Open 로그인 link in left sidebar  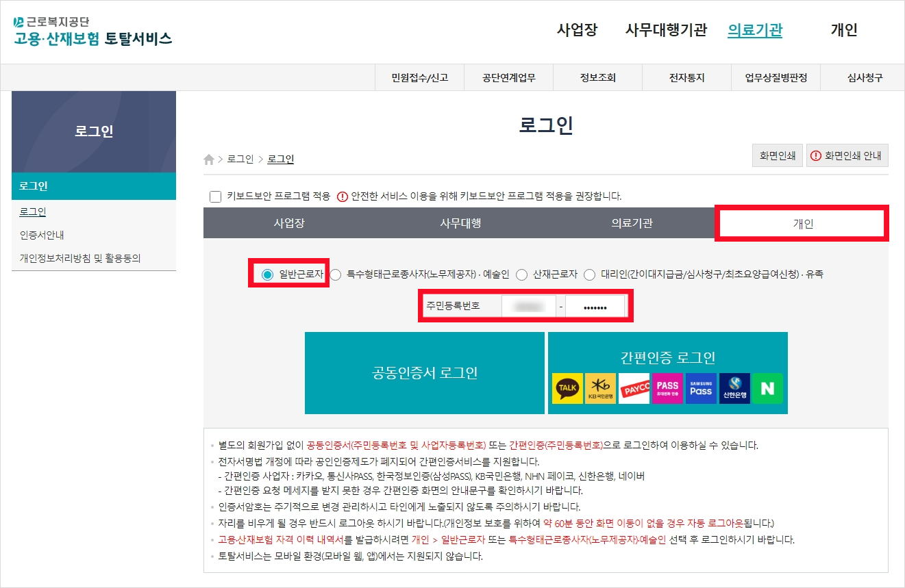click(x=33, y=212)
